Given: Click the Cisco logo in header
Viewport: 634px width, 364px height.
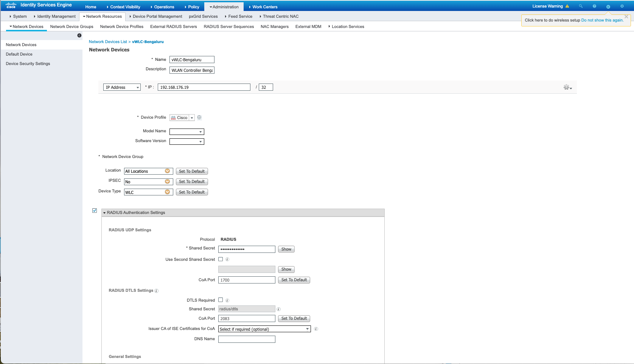Looking at the screenshot, I should coord(11,5).
